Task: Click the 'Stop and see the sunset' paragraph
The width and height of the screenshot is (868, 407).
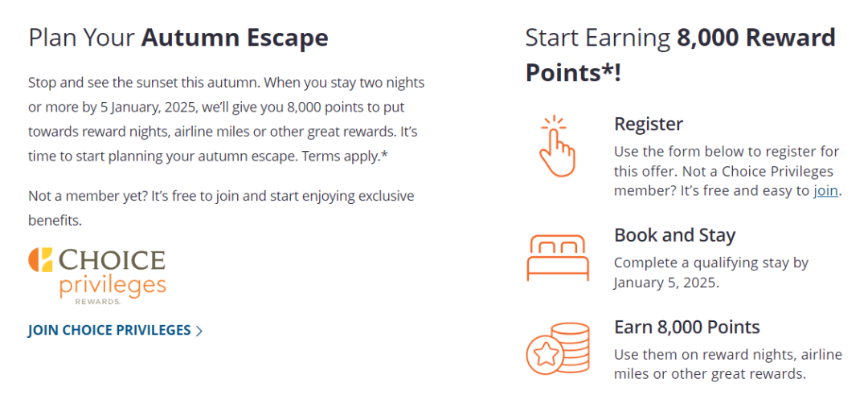Action: [x=227, y=120]
